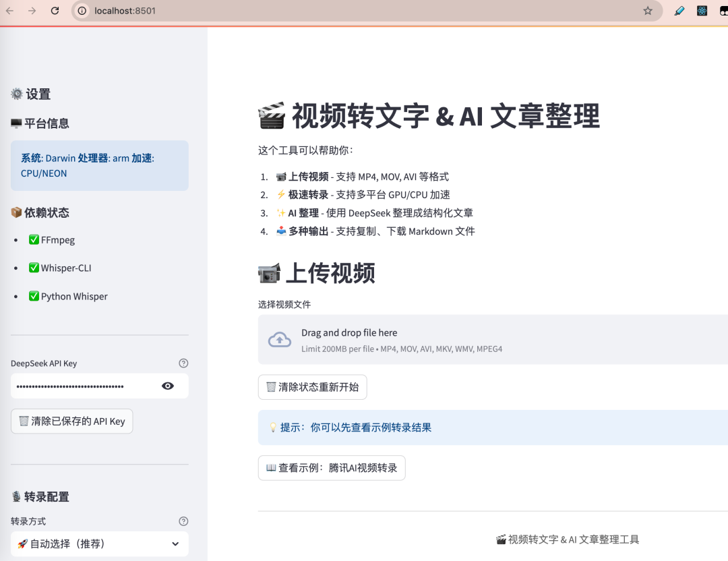Click the help icon beside 转录方式
Screen dimensions: 728x561
183,521
